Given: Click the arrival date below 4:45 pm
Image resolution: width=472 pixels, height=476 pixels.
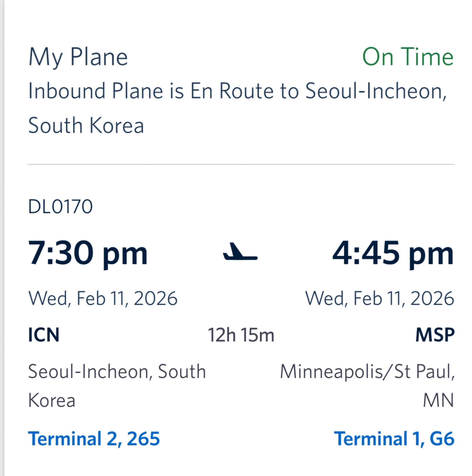Looking at the screenshot, I should 380,298.
